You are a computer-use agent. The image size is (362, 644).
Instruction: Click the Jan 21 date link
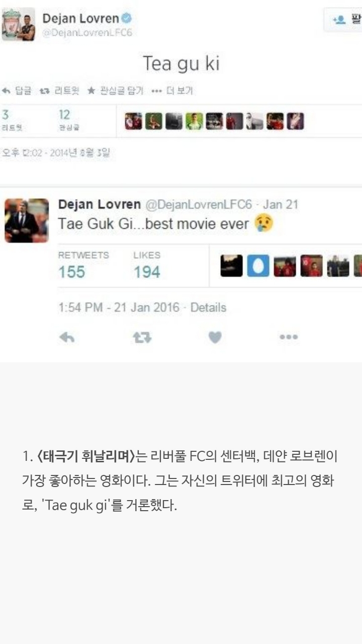(x=281, y=204)
